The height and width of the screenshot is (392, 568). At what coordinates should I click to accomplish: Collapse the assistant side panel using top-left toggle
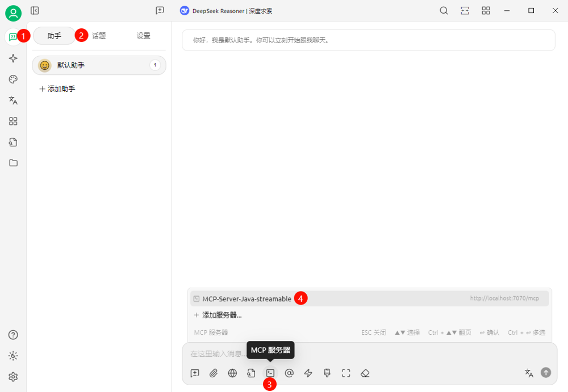click(35, 11)
